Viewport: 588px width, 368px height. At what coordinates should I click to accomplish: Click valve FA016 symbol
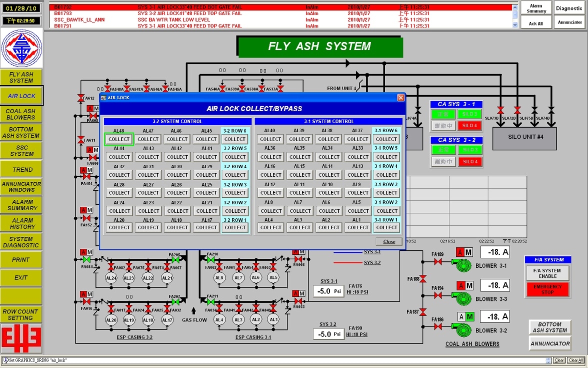[86, 301]
